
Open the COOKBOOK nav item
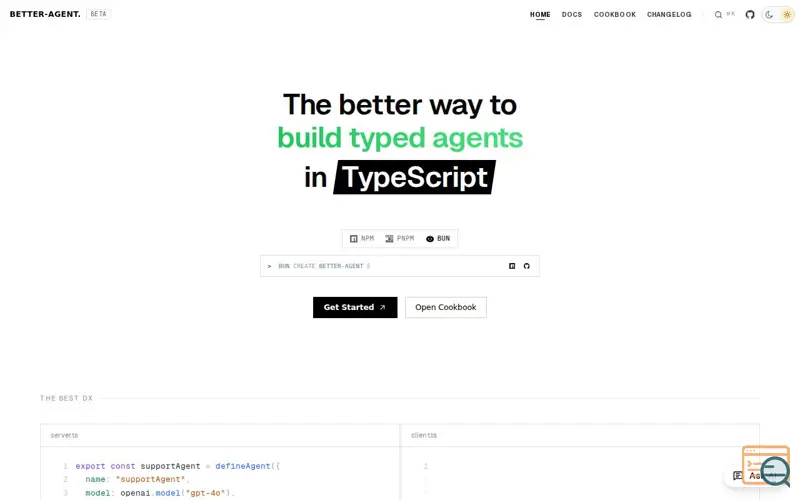[614, 14]
